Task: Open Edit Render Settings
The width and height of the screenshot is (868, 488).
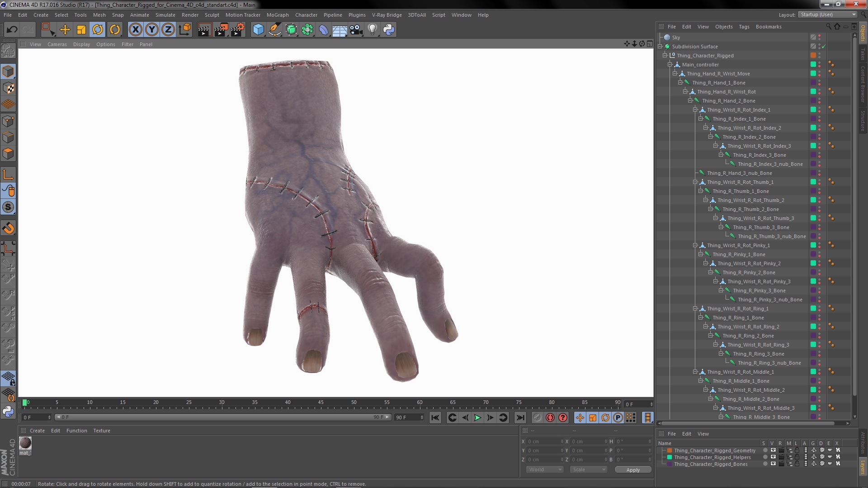Action: pos(238,30)
